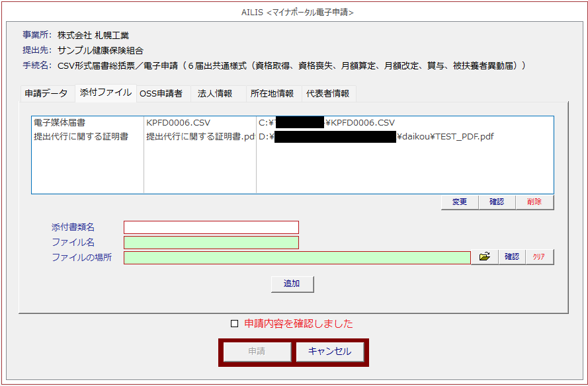
Task: Focus the 添付書類名 input field
Action: (211, 227)
